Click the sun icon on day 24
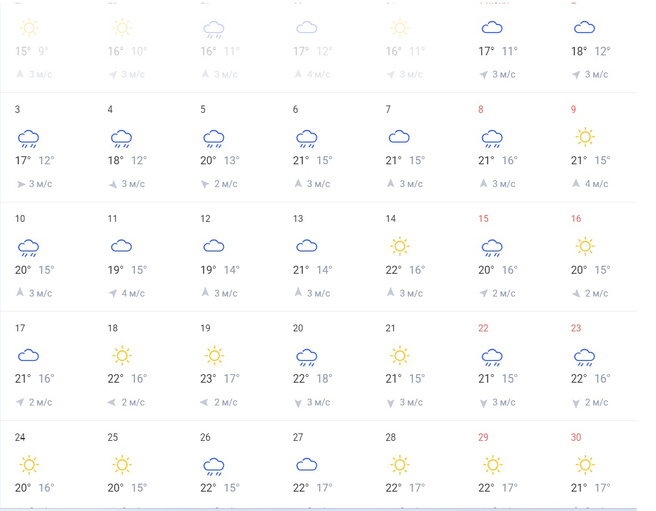The height and width of the screenshot is (511, 656). (x=28, y=464)
